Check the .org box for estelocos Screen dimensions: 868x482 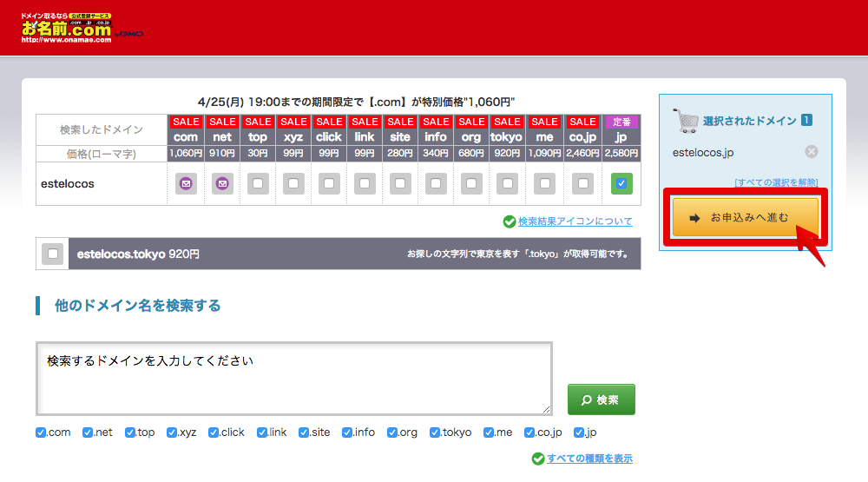click(471, 183)
